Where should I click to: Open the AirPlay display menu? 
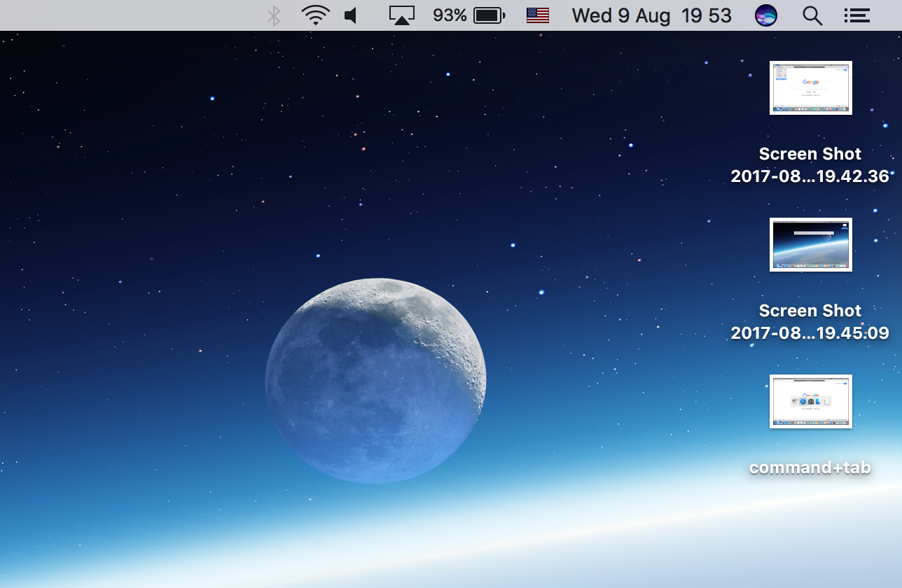click(x=402, y=15)
